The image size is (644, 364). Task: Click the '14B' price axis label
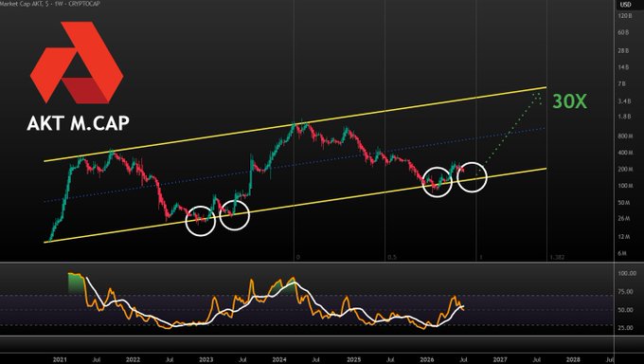pyautogui.click(x=623, y=67)
